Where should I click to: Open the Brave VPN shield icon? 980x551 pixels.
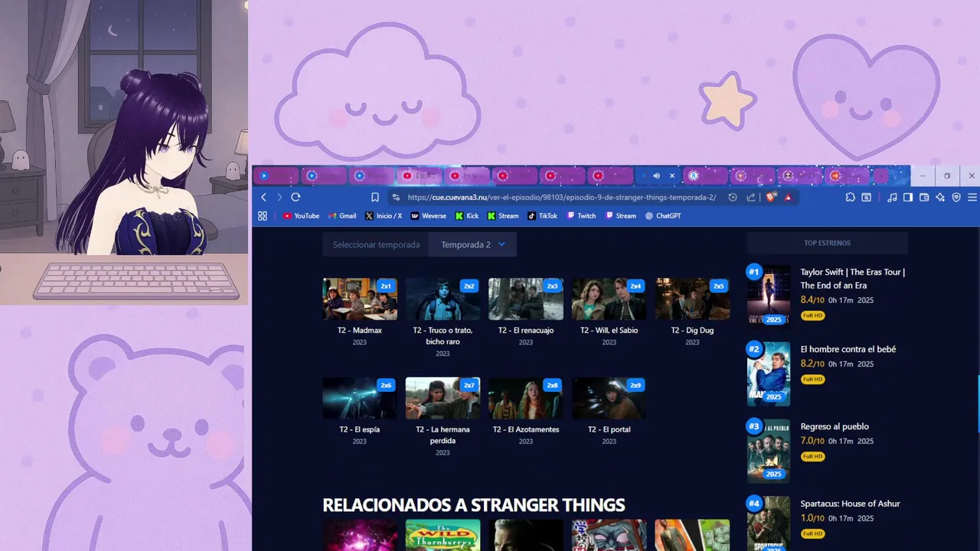(956, 197)
